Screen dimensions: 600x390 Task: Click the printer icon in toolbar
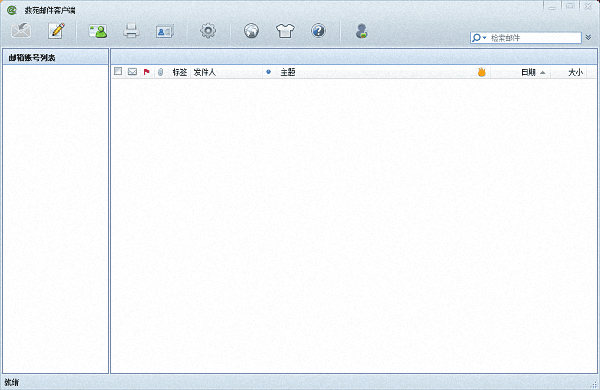[x=131, y=31]
